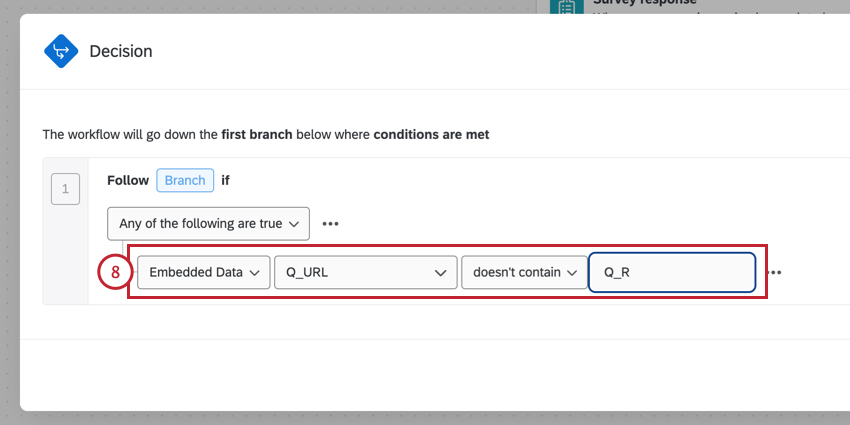
Task: Open the Embedded Data source dropdown
Action: tap(203, 272)
